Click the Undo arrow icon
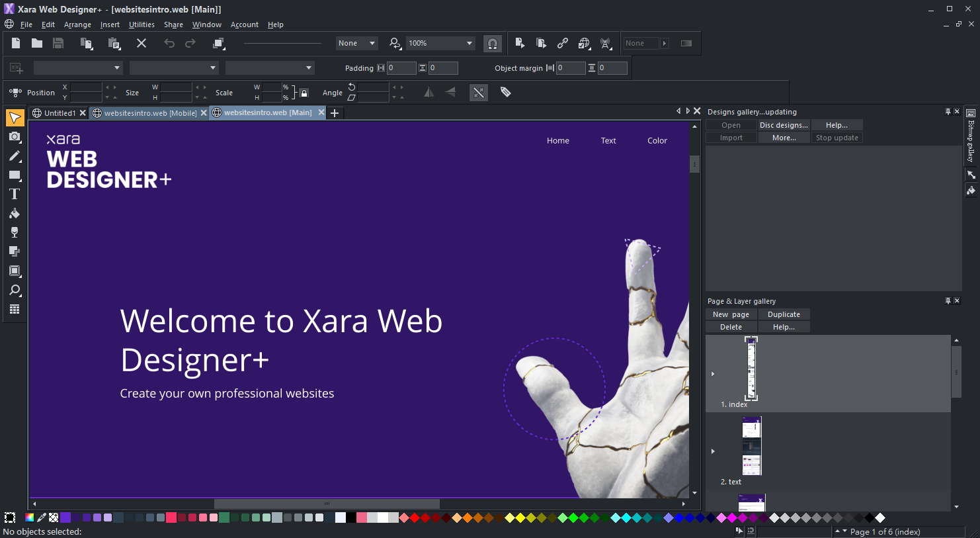Screen dimensions: 980x538 pyautogui.click(x=169, y=43)
